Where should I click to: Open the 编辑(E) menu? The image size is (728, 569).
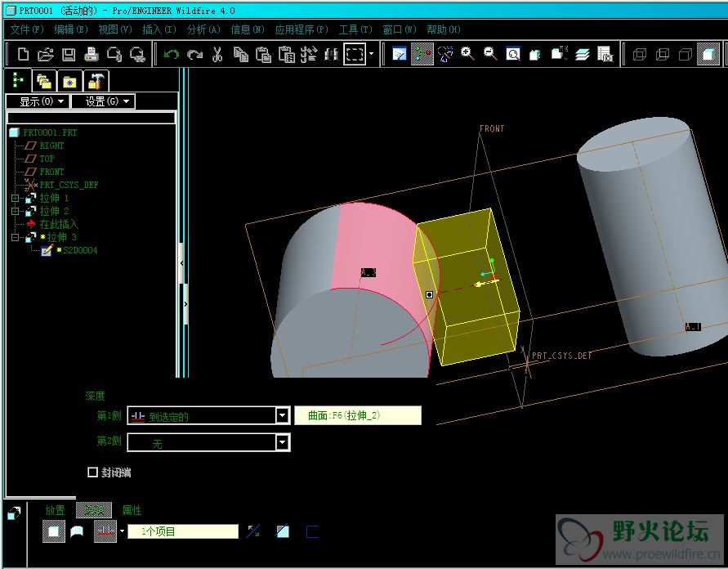point(71,29)
